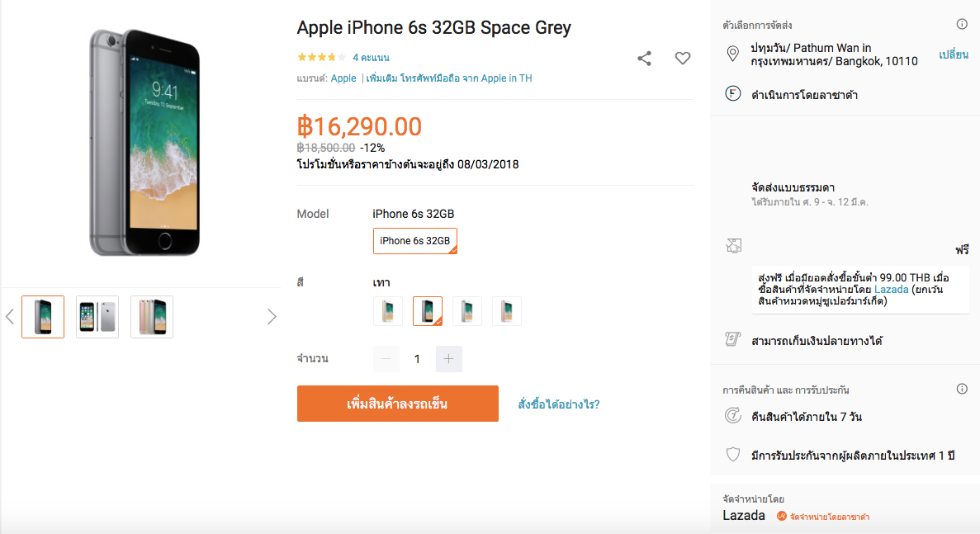Click the orange add to cart button
Screen dimensions: 980x534
point(397,404)
